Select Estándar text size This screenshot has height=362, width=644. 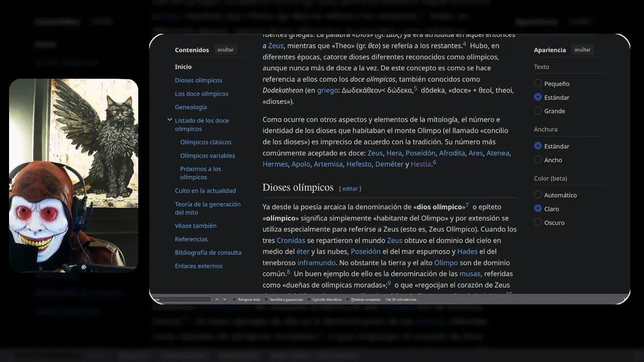[x=538, y=97]
